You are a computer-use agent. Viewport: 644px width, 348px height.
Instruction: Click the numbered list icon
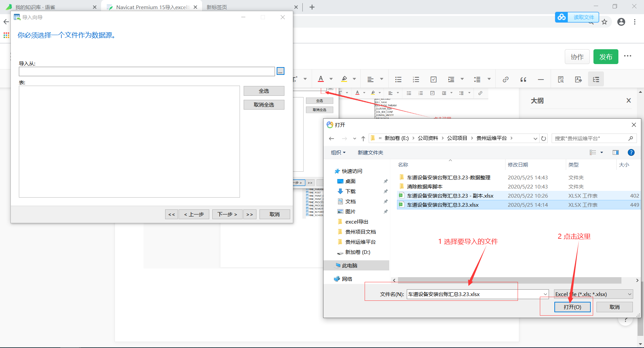point(416,80)
